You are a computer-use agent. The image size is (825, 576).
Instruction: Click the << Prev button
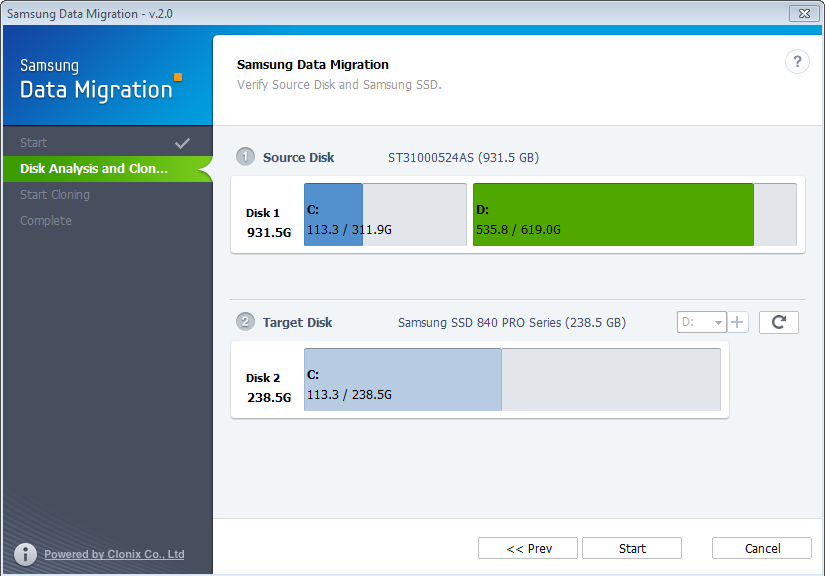coord(528,548)
